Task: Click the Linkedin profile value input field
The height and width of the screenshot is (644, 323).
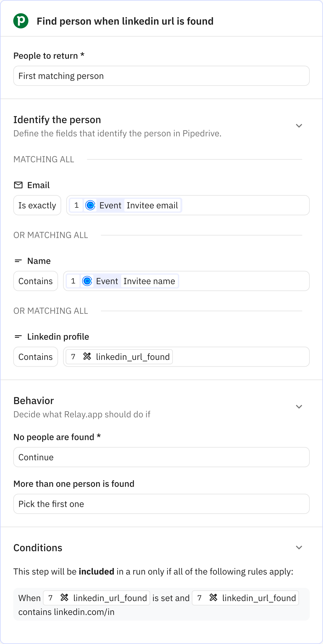Action: (x=186, y=357)
